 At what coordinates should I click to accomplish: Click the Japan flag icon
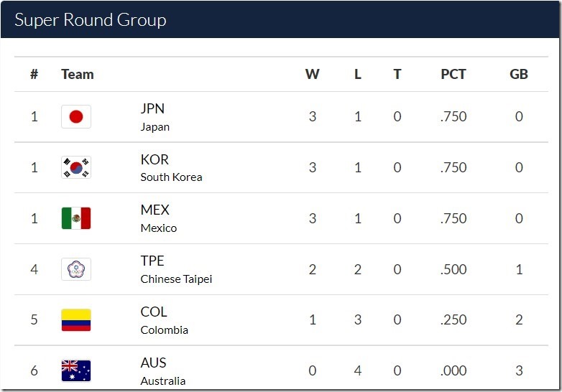pos(76,117)
